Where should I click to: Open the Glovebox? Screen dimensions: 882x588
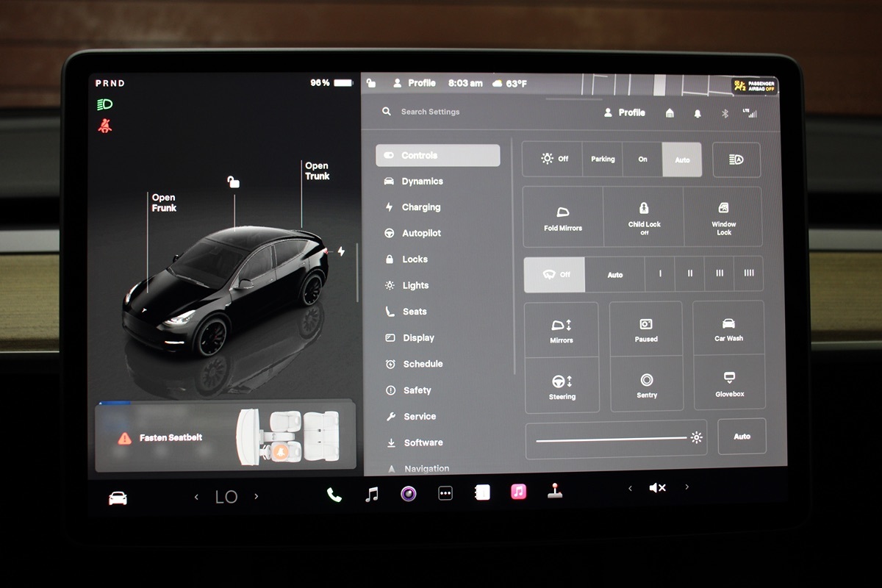pos(729,384)
